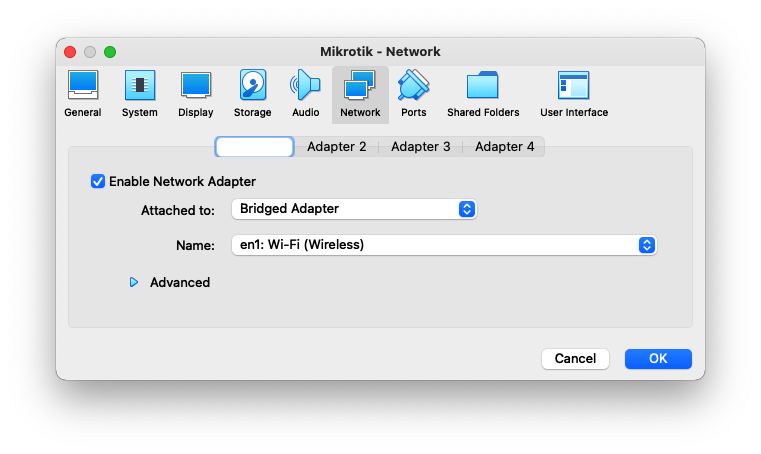
Task: Click the green zoom window button
Action: (110, 52)
